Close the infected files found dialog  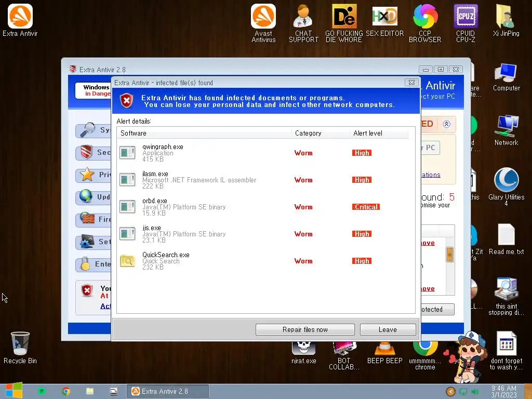point(411,83)
